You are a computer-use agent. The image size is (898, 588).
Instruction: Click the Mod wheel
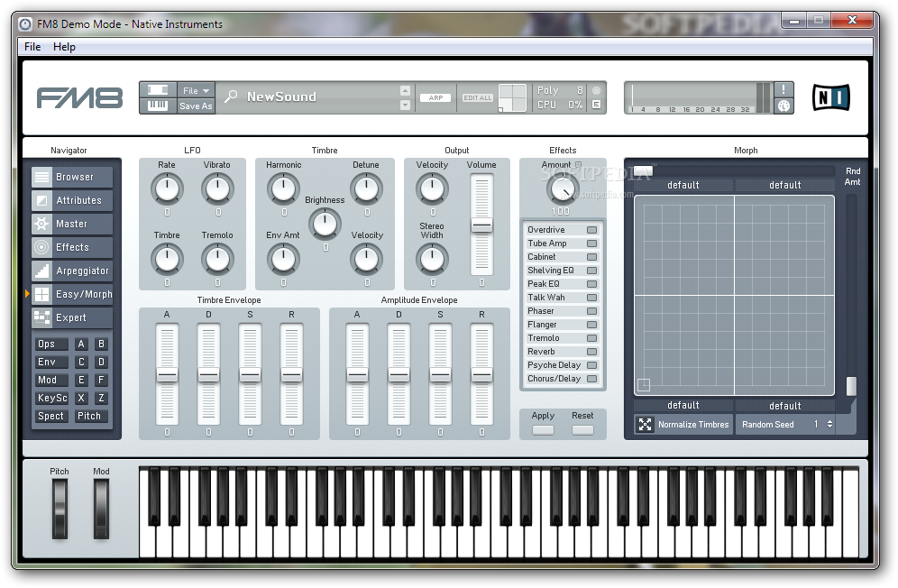101,510
